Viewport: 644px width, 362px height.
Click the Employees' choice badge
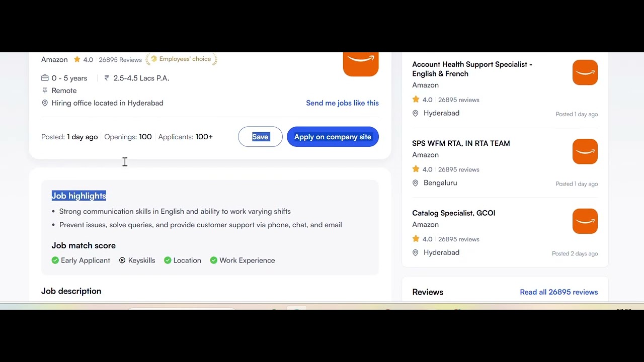click(x=181, y=59)
